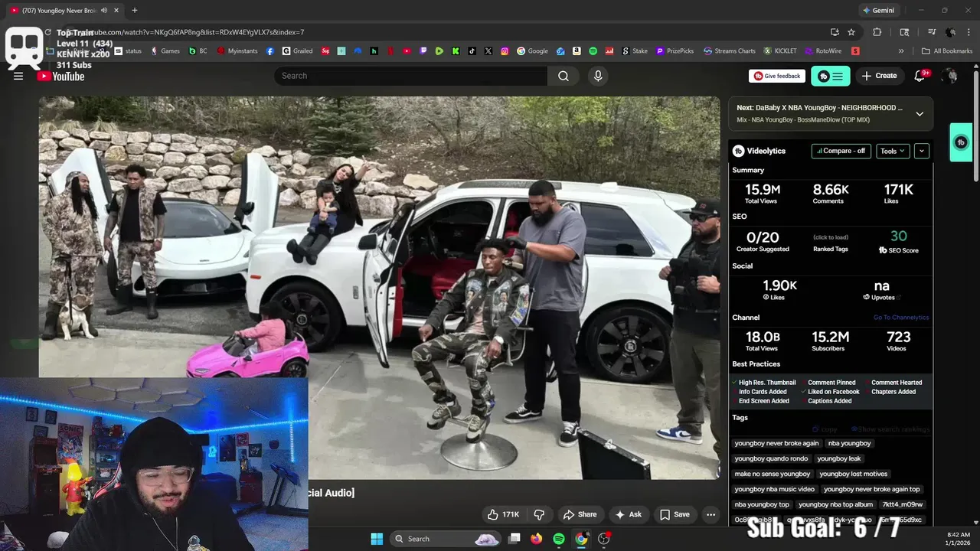Open the Streams Charts bookmark

(730, 51)
